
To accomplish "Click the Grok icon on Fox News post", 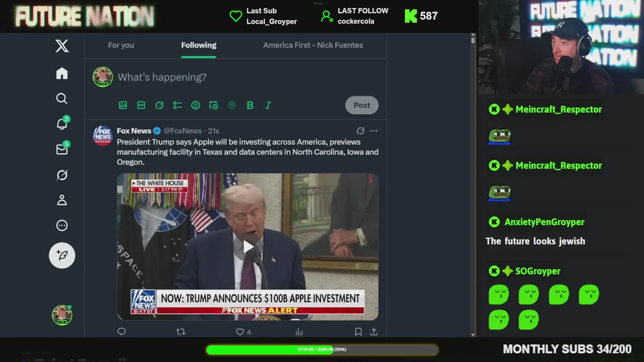I will pos(360,131).
